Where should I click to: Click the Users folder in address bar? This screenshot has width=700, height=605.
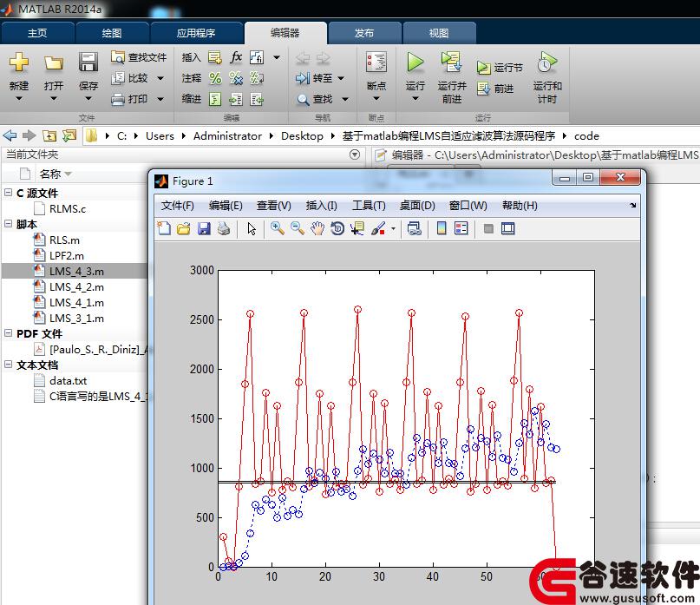[160, 135]
